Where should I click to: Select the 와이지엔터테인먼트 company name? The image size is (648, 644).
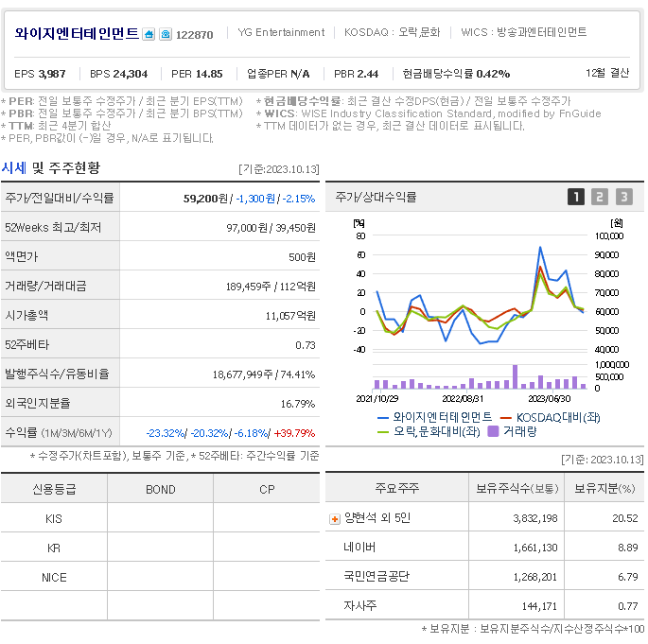(x=77, y=33)
